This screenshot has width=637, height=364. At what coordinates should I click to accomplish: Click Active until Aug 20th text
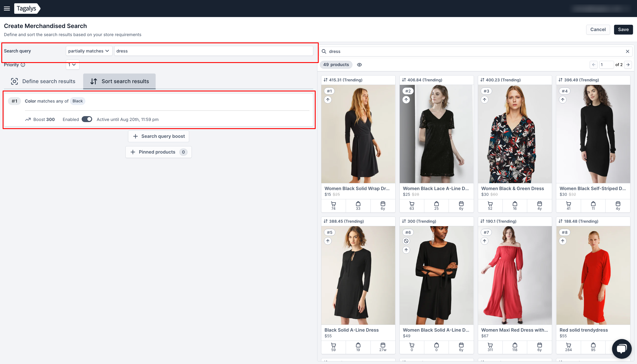(128, 119)
